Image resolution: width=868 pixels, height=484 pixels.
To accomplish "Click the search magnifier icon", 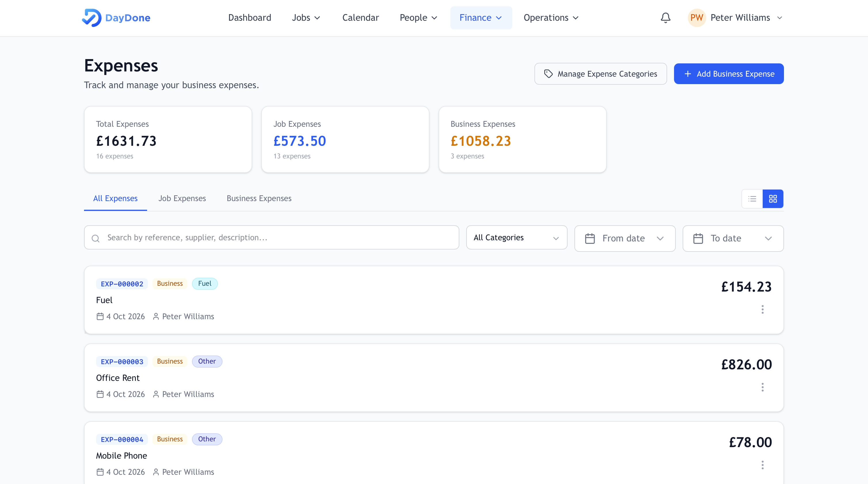I will [x=96, y=238].
